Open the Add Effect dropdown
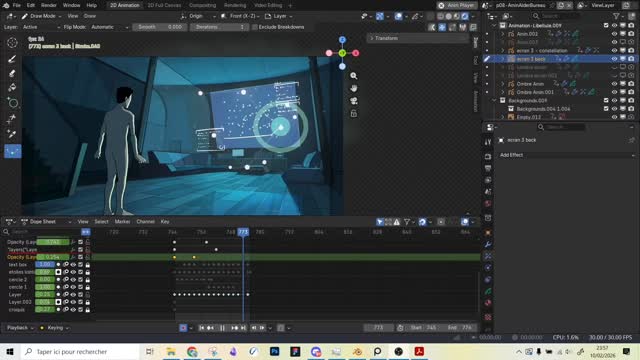Image resolution: width=640 pixels, height=360 pixels. click(x=567, y=155)
